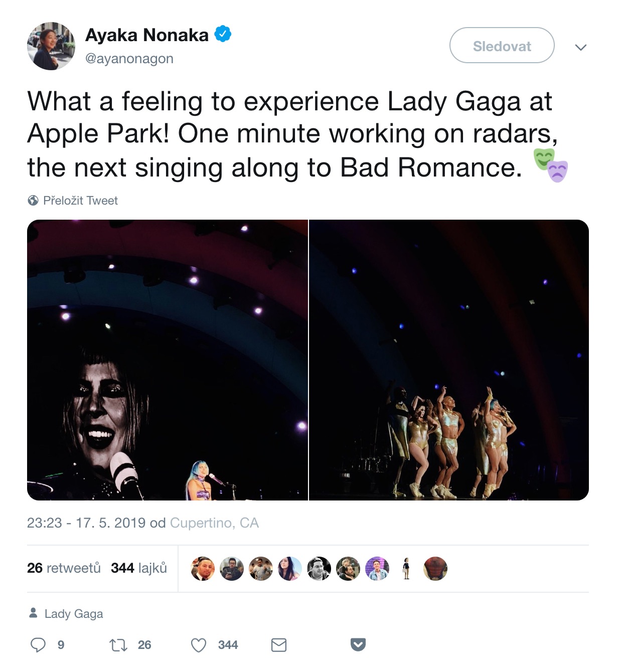Click the person icon beside Lady Gaga tag

coord(33,612)
